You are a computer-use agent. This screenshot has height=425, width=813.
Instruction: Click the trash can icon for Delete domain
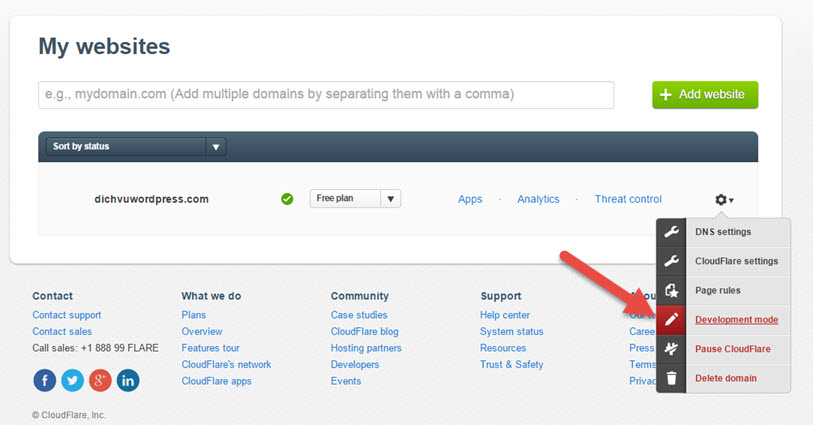tap(671, 378)
